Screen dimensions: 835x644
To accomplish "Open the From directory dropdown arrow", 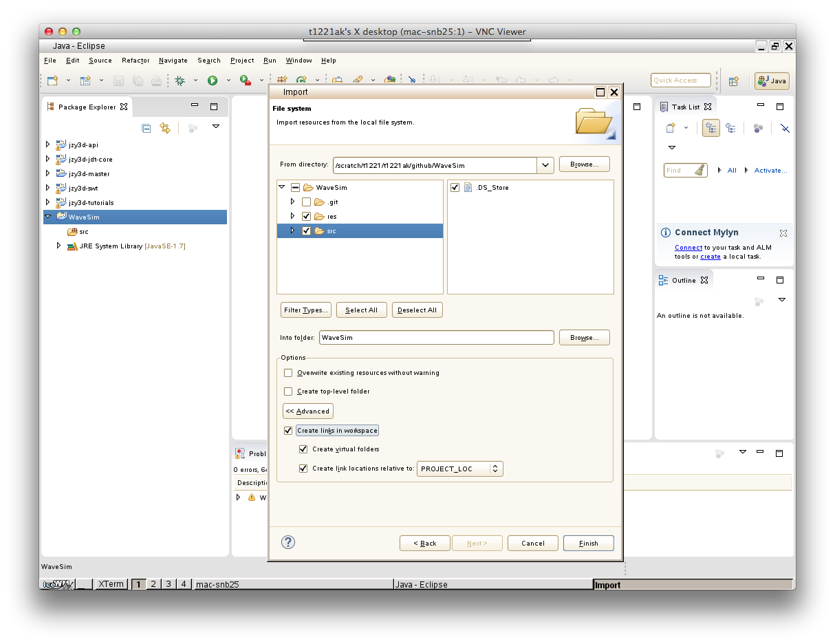I will click(545, 165).
